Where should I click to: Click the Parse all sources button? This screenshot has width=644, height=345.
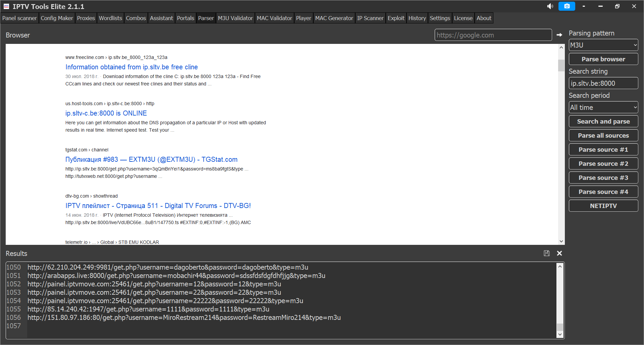pyautogui.click(x=603, y=135)
